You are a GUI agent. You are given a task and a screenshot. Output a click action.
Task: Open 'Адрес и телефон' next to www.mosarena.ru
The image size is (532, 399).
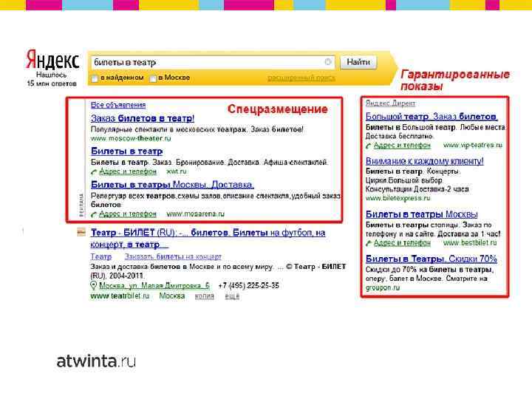(x=128, y=214)
